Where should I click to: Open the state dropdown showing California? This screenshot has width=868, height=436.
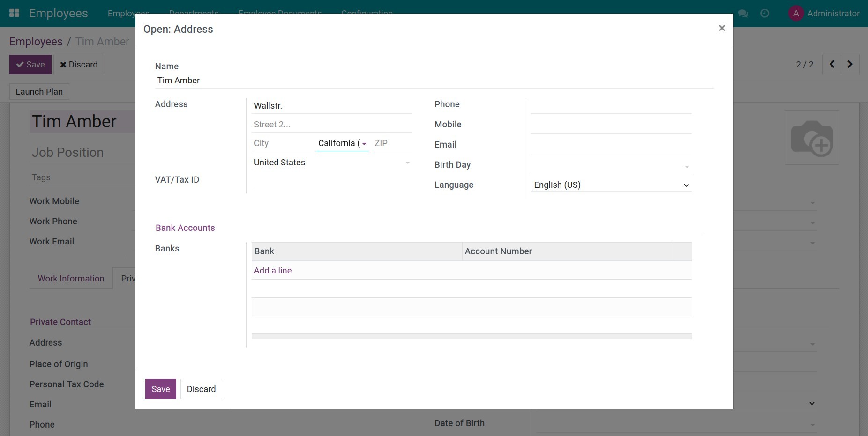tap(365, 144)
